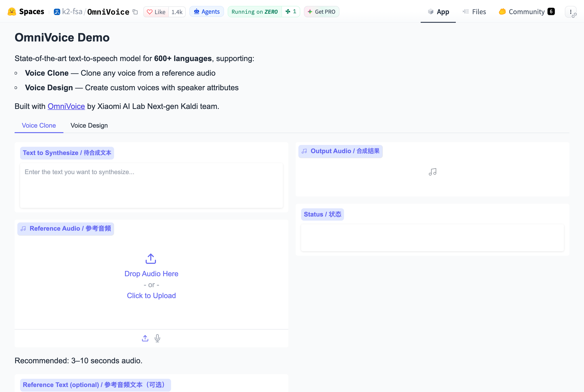The height and width of the screenshot is (392, 584).
Task: Click the "Reference Text (optional)" label
Action: click(x=95, y=385)
